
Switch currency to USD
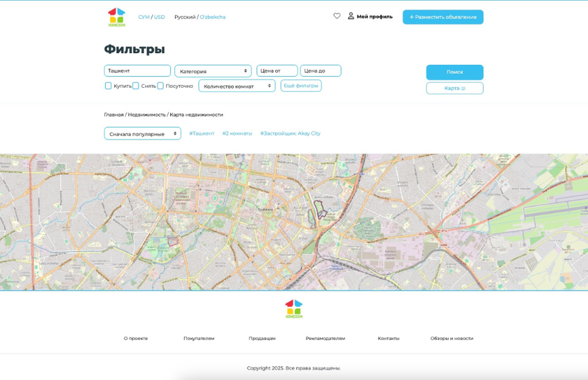(160, 17)
